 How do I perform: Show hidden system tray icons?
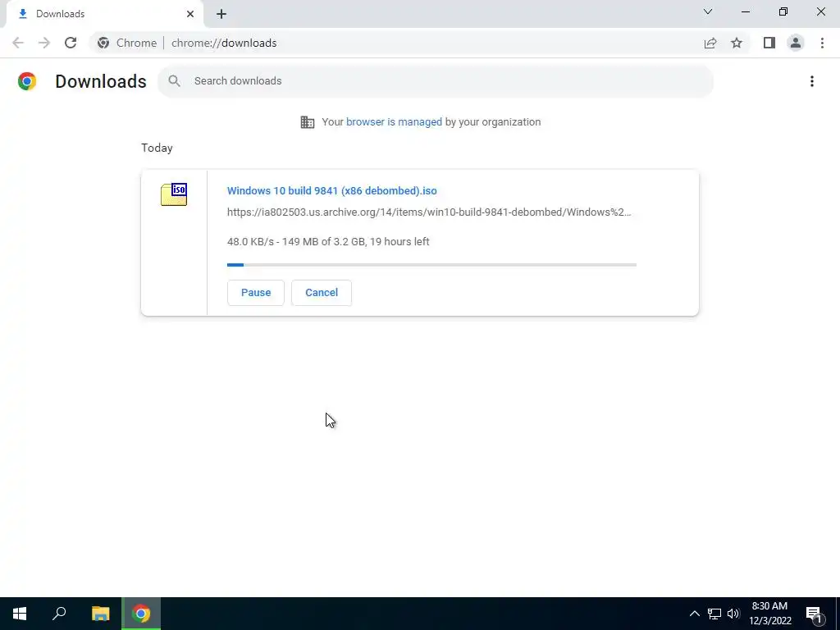tap(694, 614)
